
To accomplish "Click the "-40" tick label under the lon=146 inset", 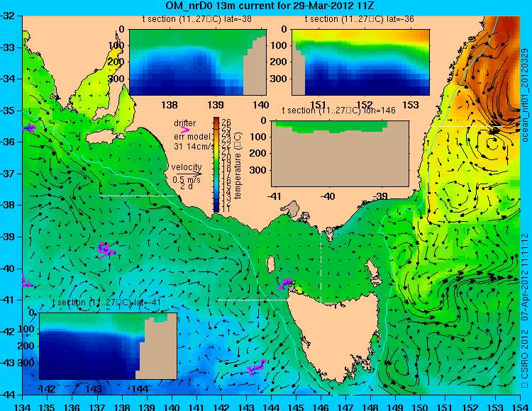I will 328,196.
